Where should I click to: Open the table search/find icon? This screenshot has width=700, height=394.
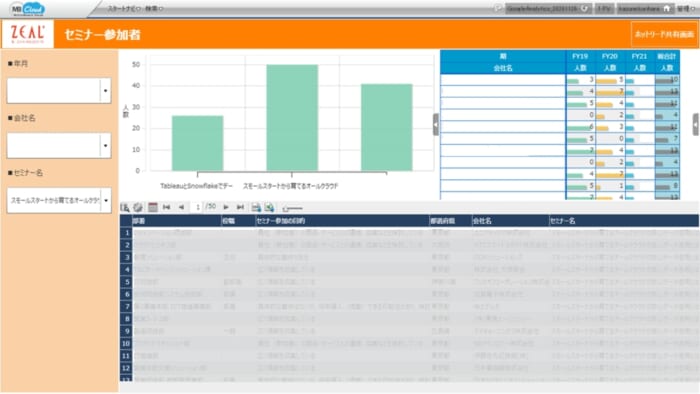point(125,207)
